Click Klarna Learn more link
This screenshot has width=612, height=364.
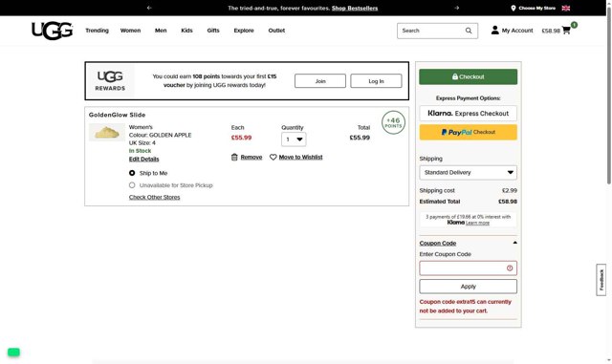477,223
